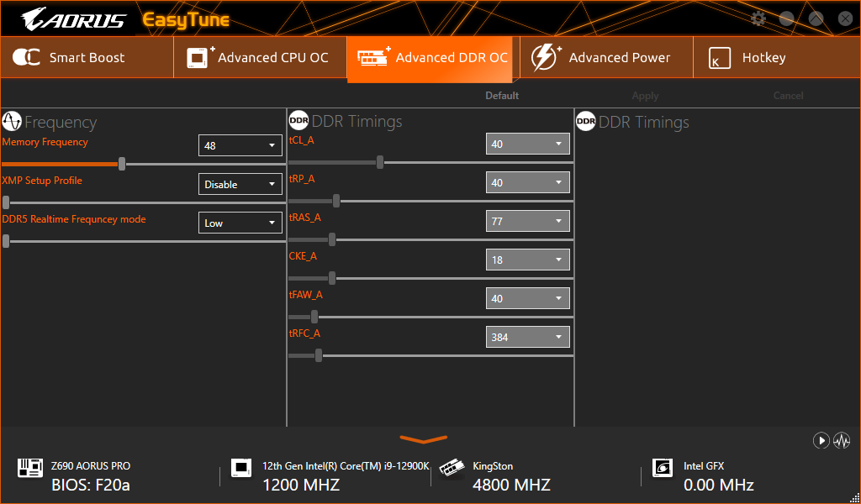Click the Advanced CPU OC chip icon
Viewport: 861px width, 504px height.
click(x=200, y=57)
